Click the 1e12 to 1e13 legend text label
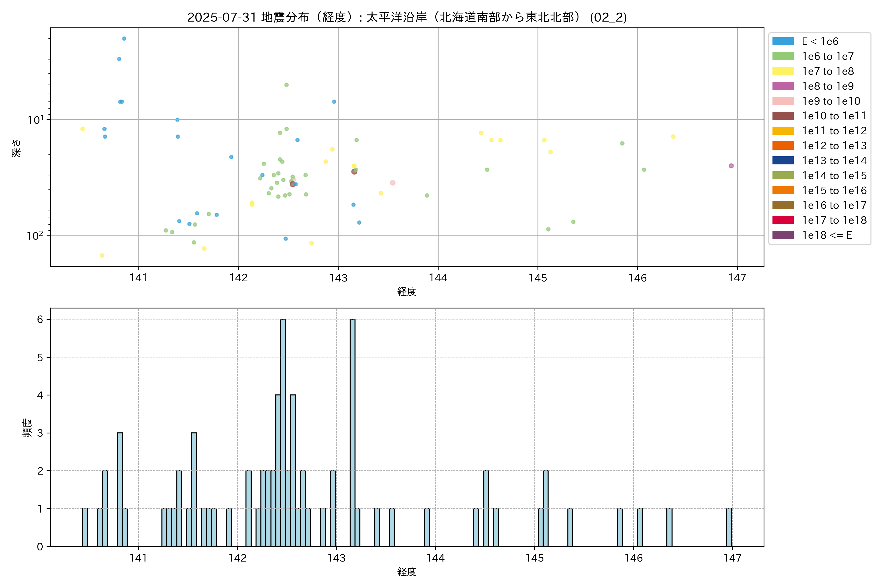Image resolution: width=882 pixels, height=588 pixels. pos(834,146)
